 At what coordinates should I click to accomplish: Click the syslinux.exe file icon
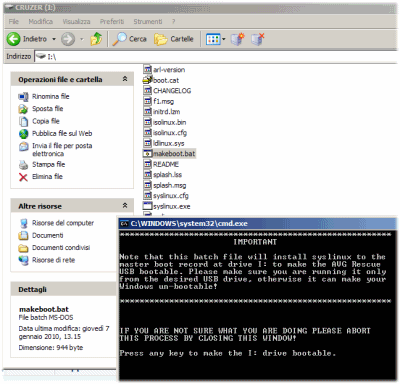pos(147,206)
